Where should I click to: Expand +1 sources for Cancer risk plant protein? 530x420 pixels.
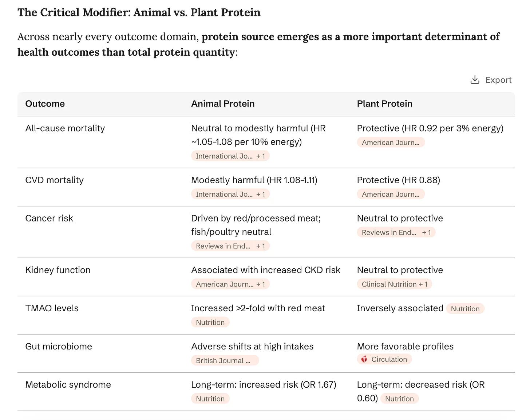pyautogui.click(x=426, y=232)
